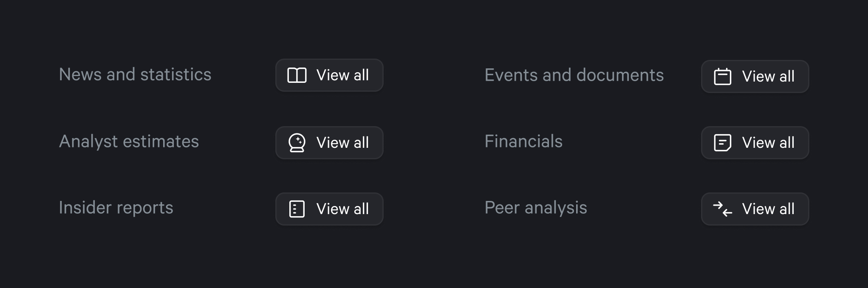Click the 'Financials' section label
868x288 pixels.
(x=523, y=141)
